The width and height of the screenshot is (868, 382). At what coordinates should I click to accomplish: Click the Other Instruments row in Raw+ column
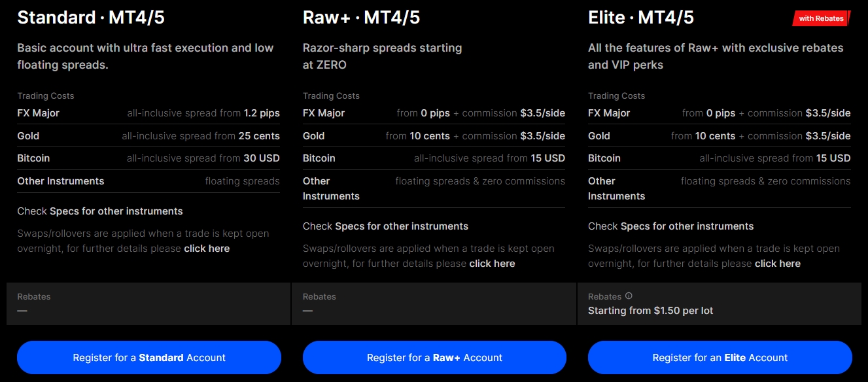click(434, 188)
